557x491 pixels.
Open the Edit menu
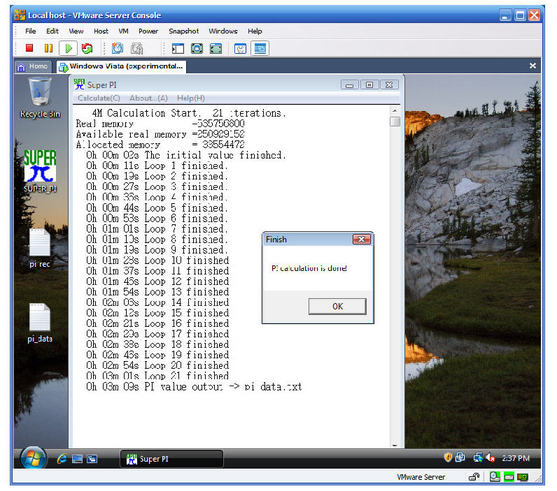click(x=52, y=31)
